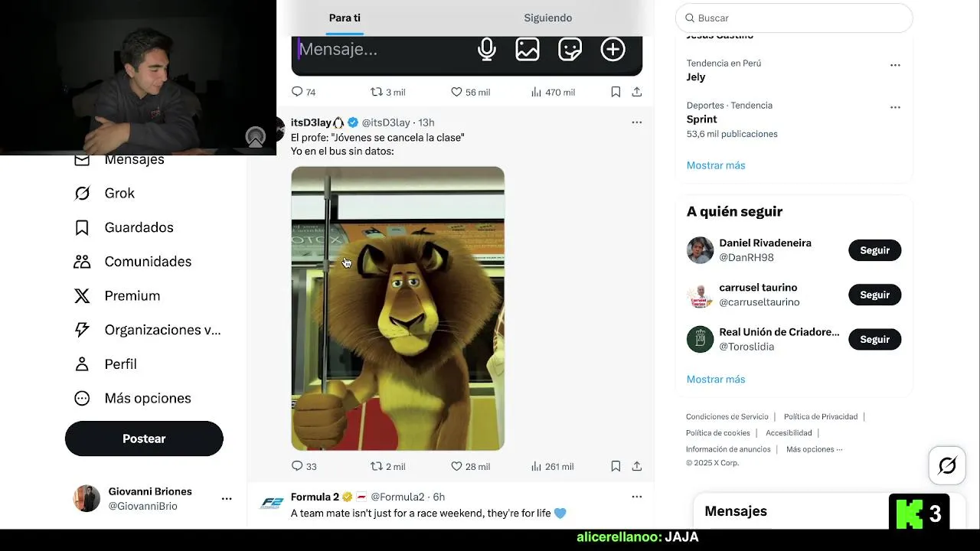This screenshot has width=980, height=551.
Task: Click the Postear button
Action: (144, 439)
